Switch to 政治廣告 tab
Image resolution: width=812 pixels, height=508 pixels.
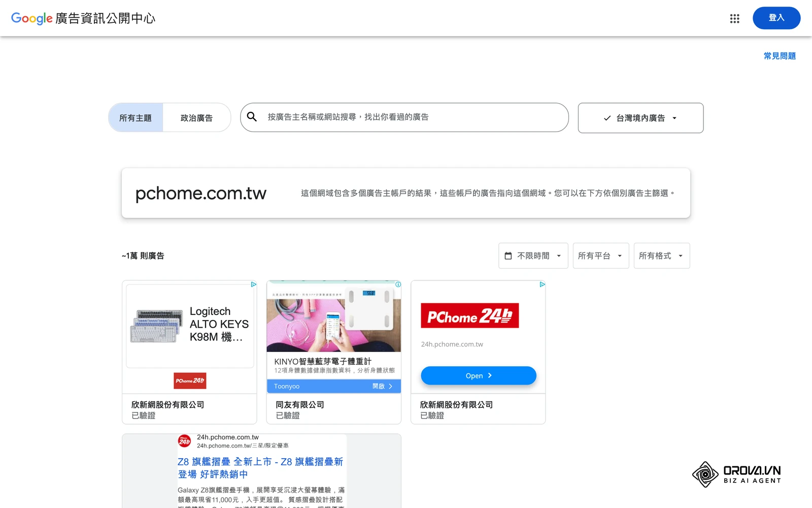tap(196, 118)
